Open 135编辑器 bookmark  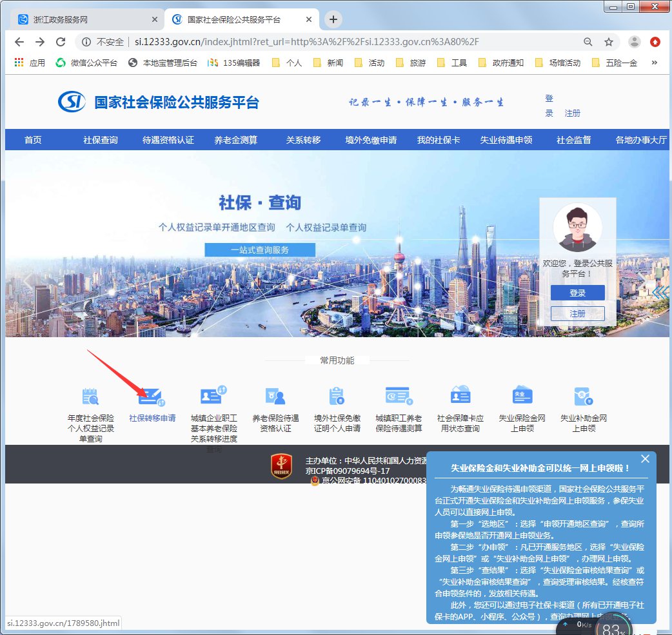[x=233, y=63]
